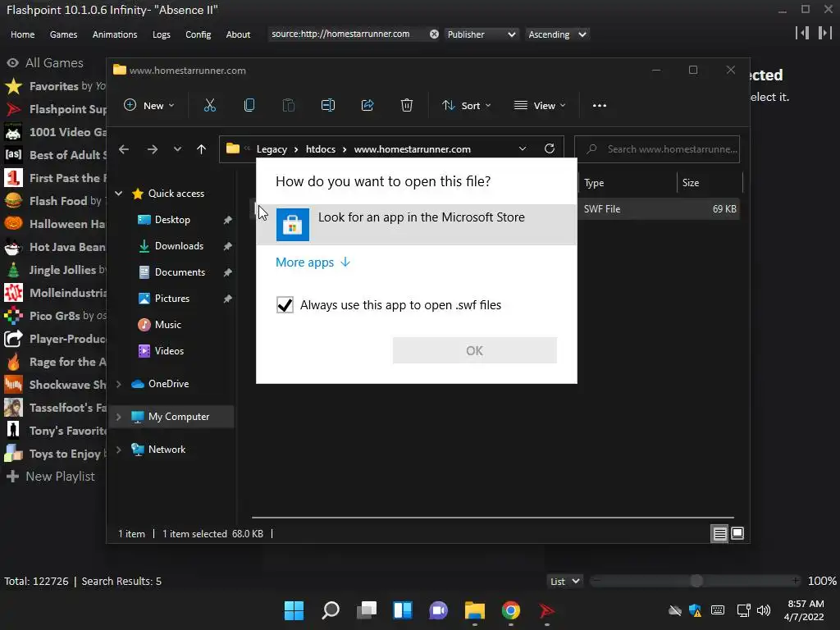Open the Flashpoint About tab

pyautogui.click(x=238, y=34)
